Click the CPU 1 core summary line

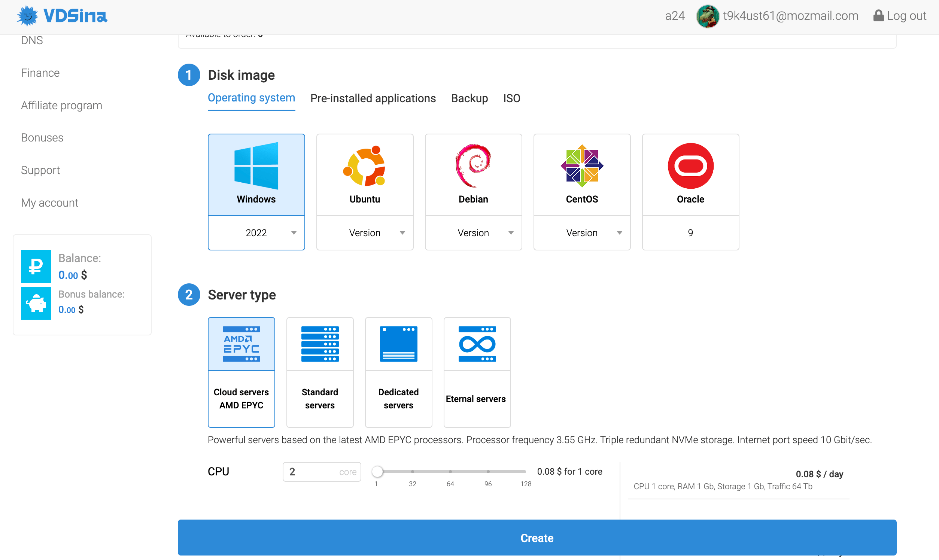pyautogui.click(x=723, y=486)
